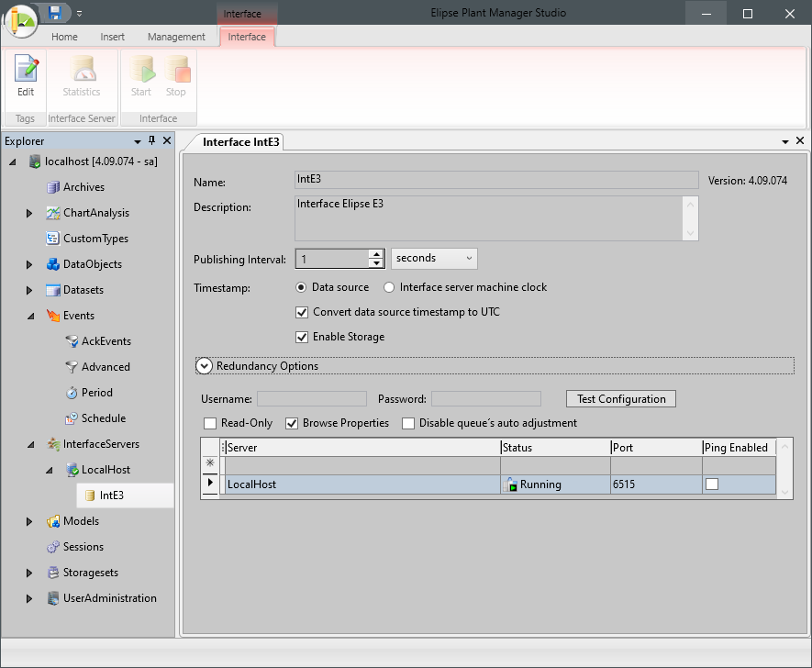Select the DataObjects icon

pyautogui.click(x=53, y=264)
